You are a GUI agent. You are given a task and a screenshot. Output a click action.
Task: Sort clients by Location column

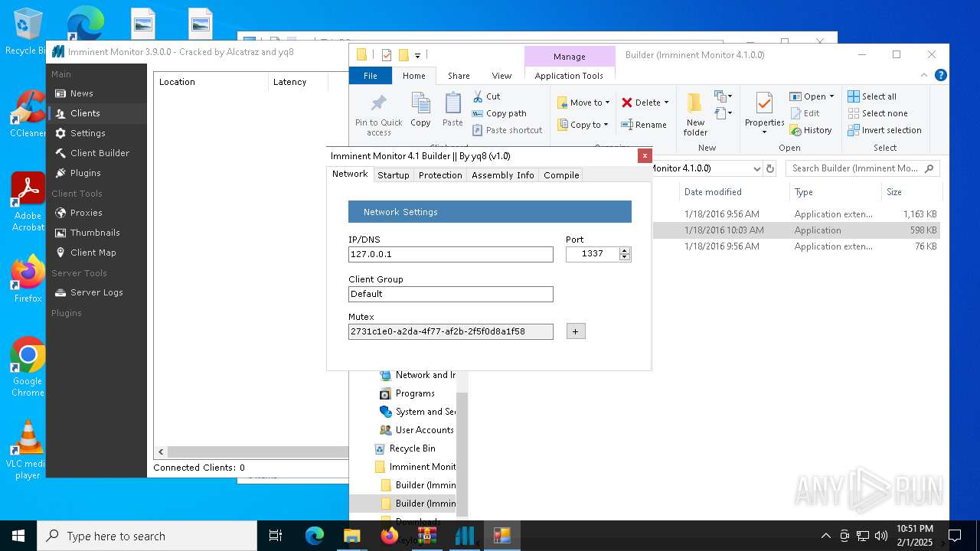(x=177, y=82)
